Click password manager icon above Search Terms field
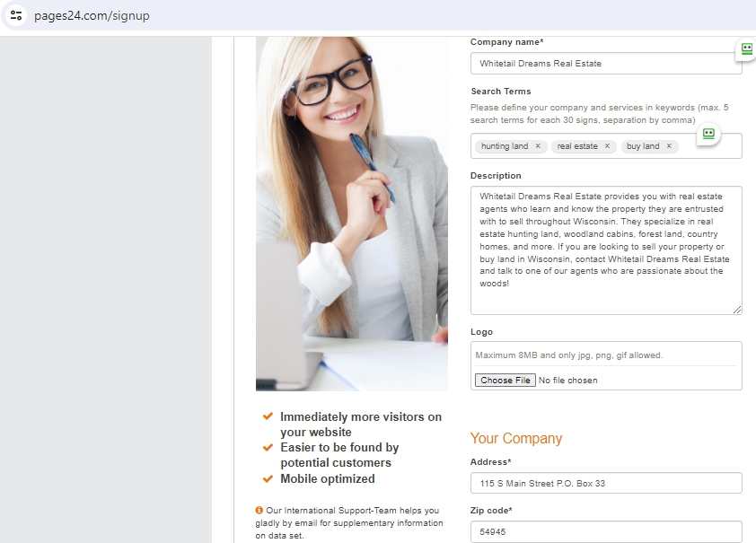756x543 pixels. pyautogui.click(x=708, y=134)
